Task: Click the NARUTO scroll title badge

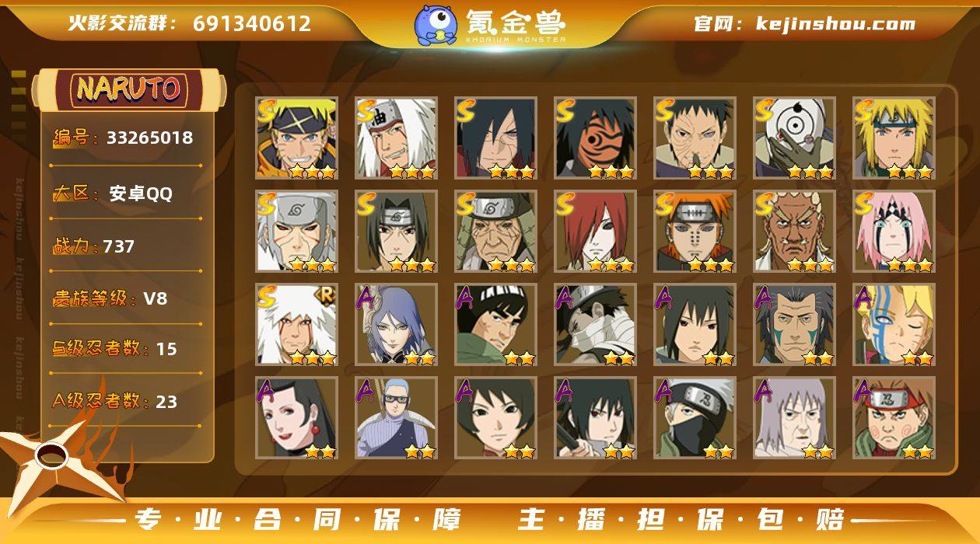Action: click(129, 89)
